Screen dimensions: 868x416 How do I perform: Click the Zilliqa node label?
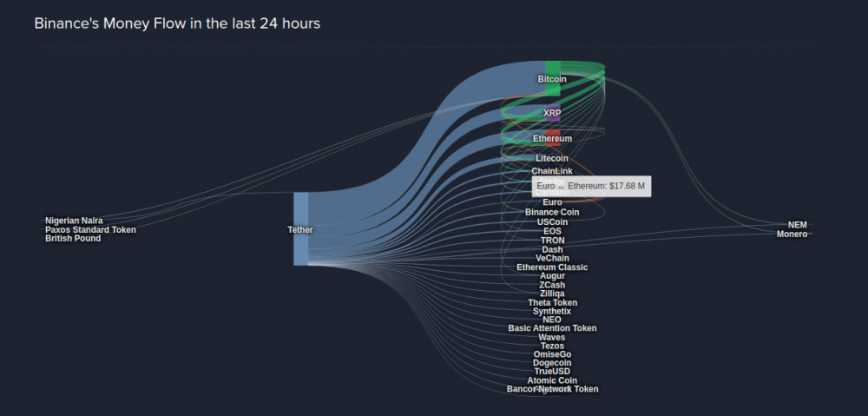click(x=552, y=294)
